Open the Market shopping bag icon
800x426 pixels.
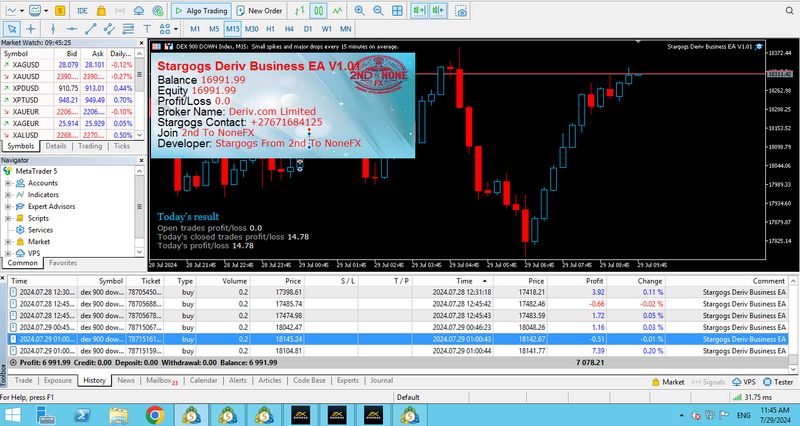[x=101, y=11]
